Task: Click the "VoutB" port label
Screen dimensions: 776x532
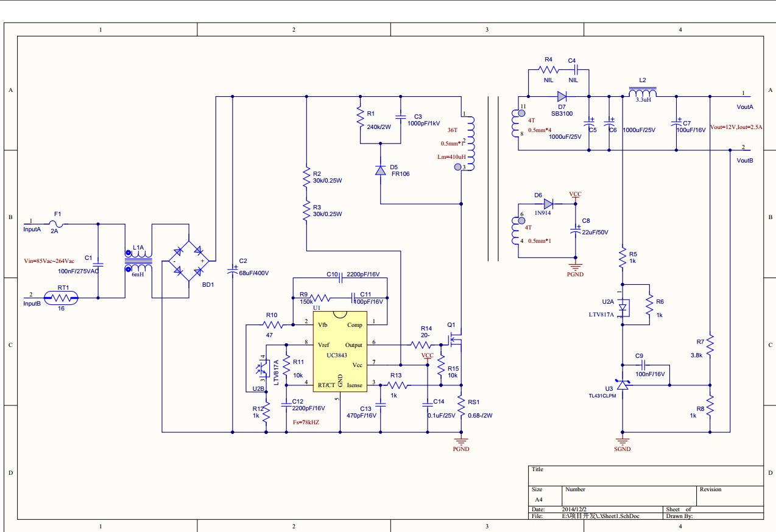Action: [745, 161]
